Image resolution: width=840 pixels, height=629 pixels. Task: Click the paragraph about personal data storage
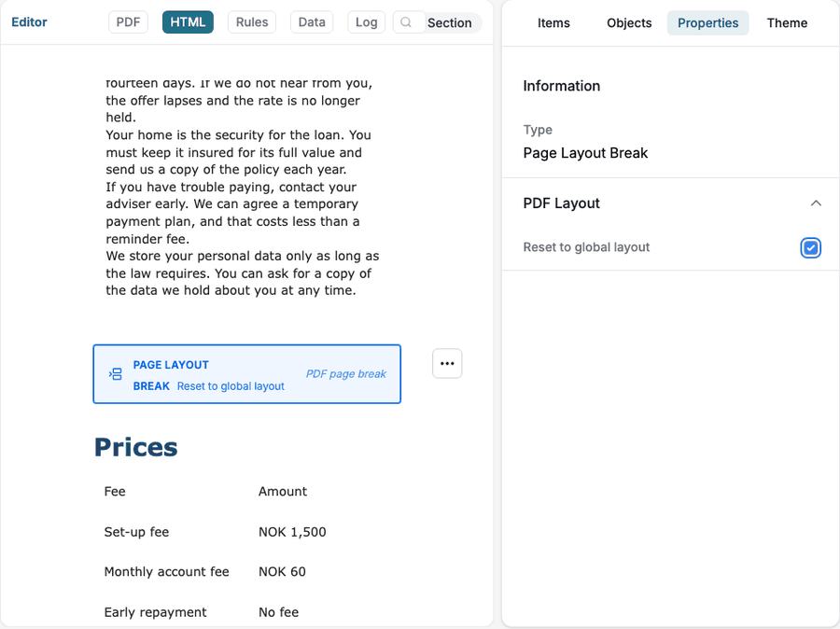(242, 273)
